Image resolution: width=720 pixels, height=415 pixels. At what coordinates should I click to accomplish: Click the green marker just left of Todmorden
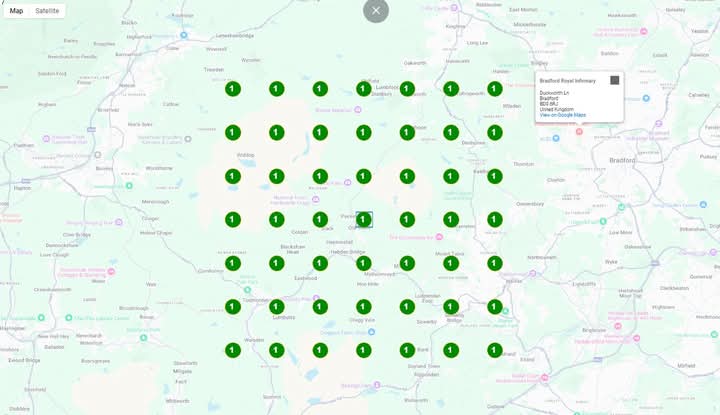pyautogui.click(x=233, y=307)
